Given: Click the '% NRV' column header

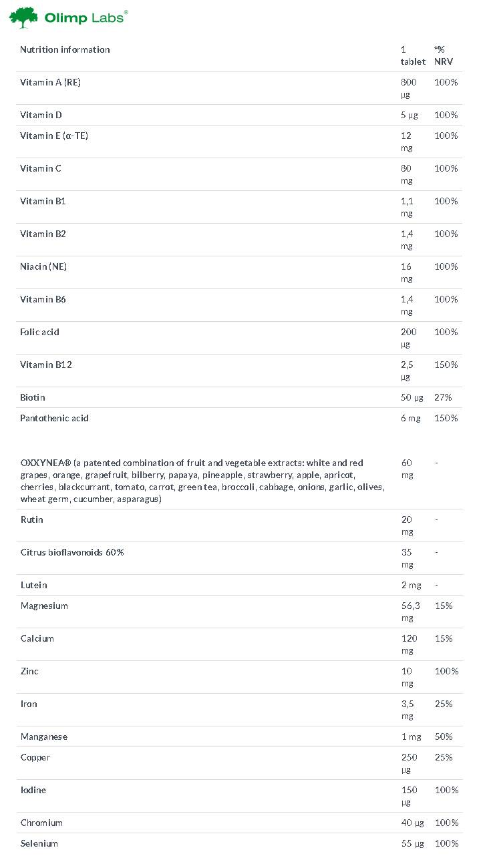Looking at the screenshot, I should point(442,55).
